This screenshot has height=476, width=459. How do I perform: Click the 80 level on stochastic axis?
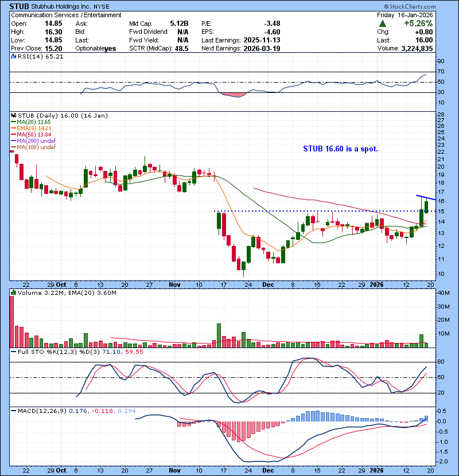(441, 362)
